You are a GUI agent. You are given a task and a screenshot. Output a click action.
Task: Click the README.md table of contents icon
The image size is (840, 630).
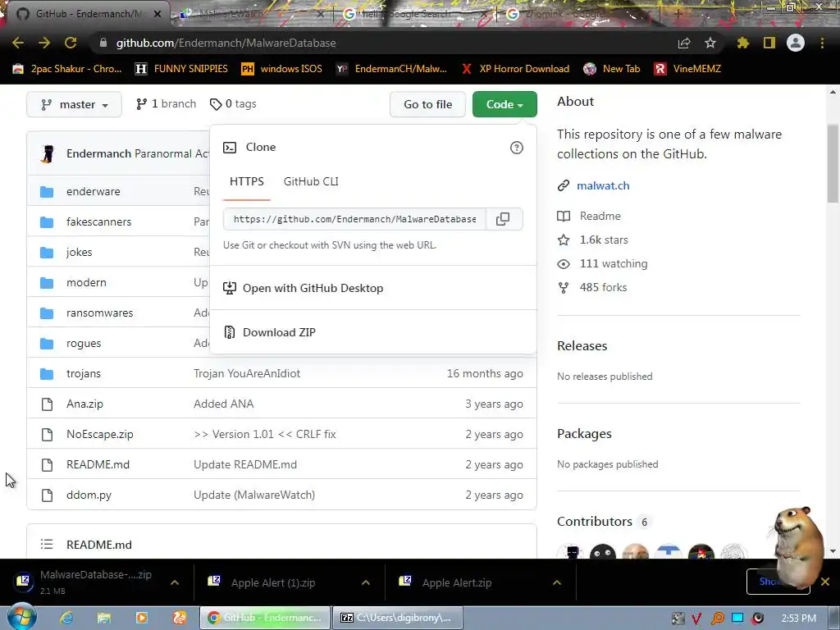[x=47, y=545]
